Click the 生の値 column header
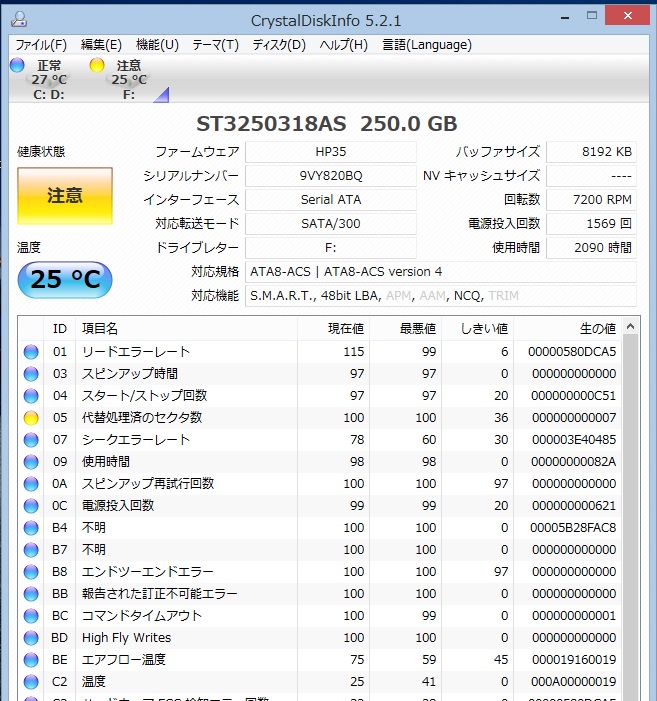657x701 pixels. 567,329
